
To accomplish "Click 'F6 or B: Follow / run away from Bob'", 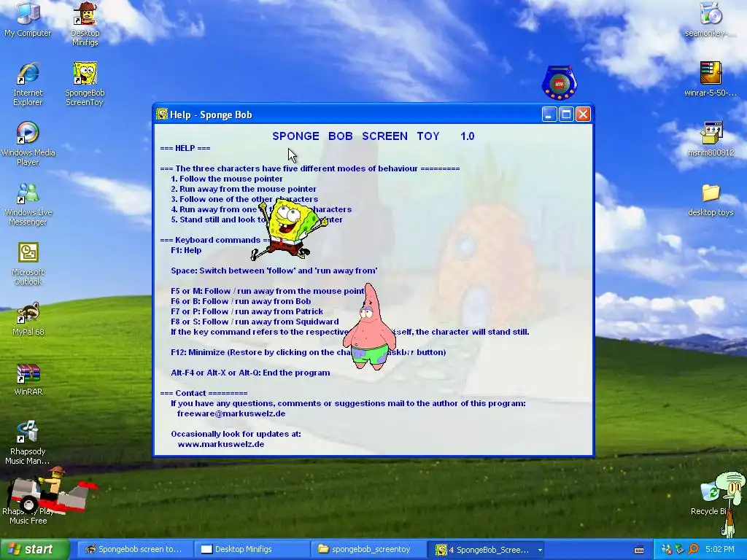I will (241, 301).
